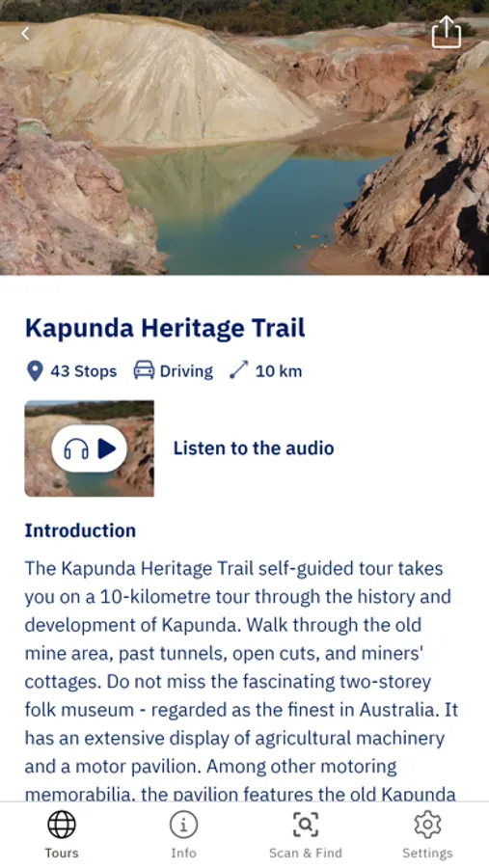489x868 pixels.
Task: Open the globe Tours icon
Action: [x=62, y=825]
